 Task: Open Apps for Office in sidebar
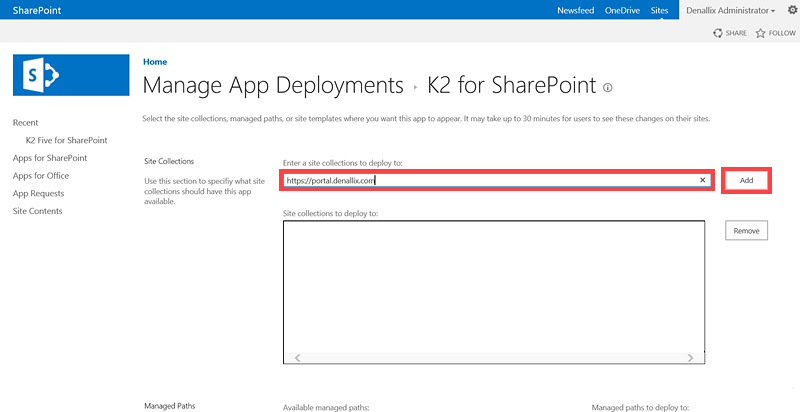[x=40, y=176]
